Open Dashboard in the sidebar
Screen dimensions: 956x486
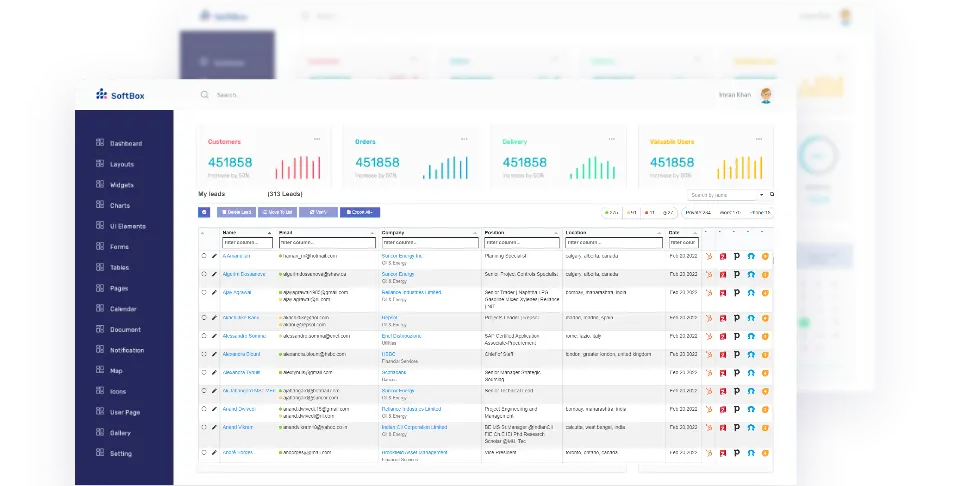click(x=125, y=143)
